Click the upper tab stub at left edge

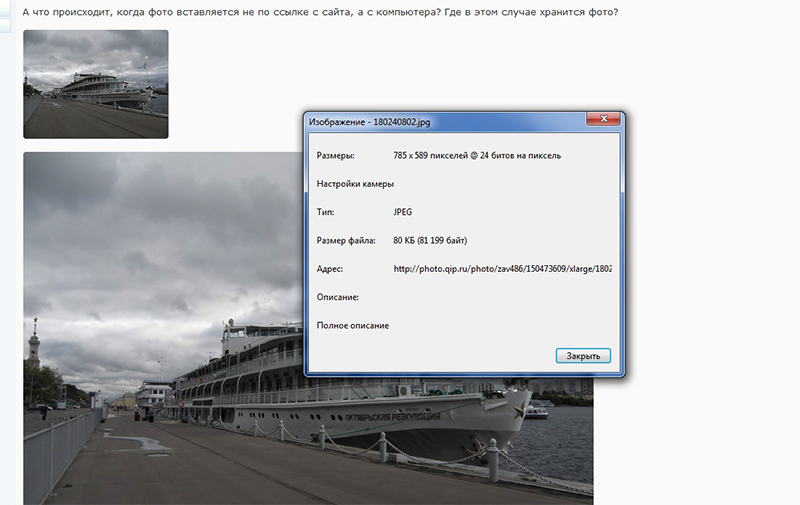(x=5, y=6)
